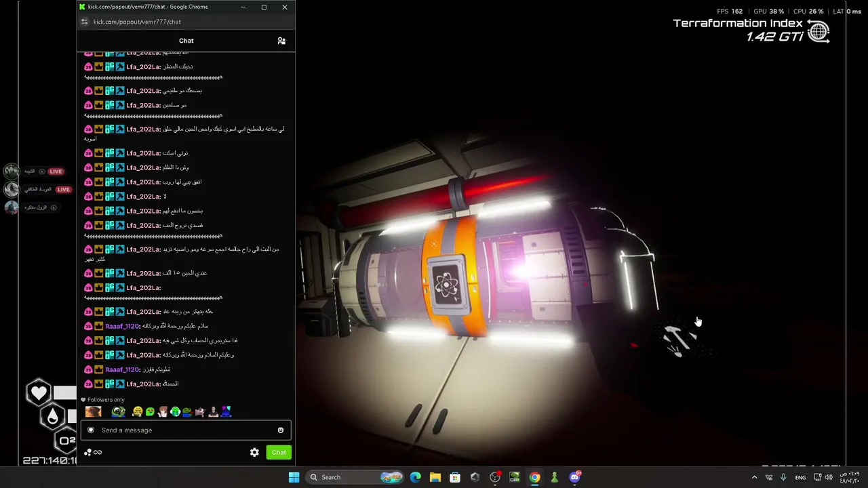868x488 pixels.
Task: Click the site information icon in the address bar
Action: (x=84, y=22)
